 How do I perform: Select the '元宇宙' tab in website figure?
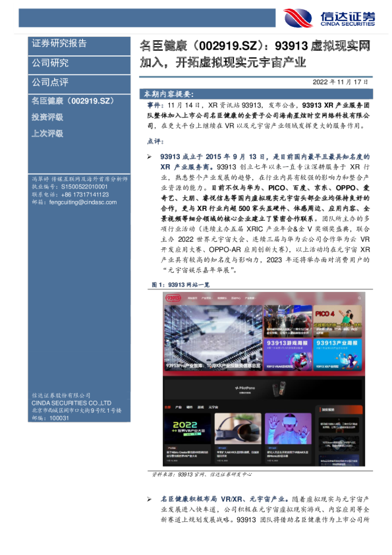click(x=213, y=407)
